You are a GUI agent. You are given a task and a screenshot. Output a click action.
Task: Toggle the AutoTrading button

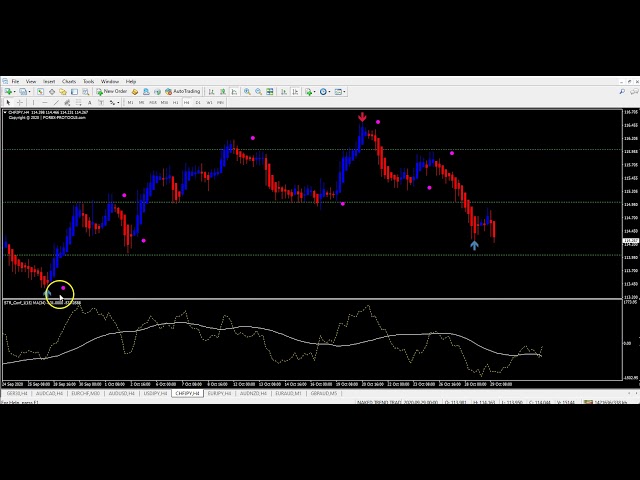(x=182, y=91)
